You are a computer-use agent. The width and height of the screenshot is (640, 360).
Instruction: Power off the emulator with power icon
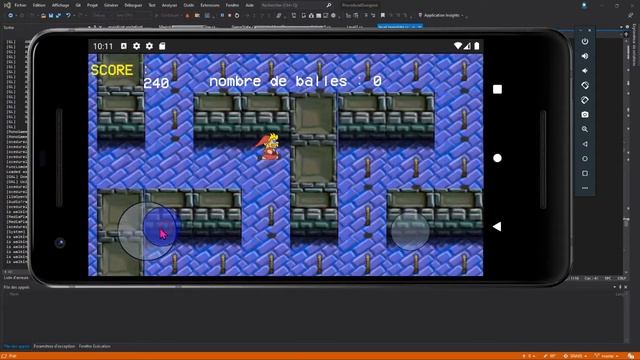coord(585,41)
